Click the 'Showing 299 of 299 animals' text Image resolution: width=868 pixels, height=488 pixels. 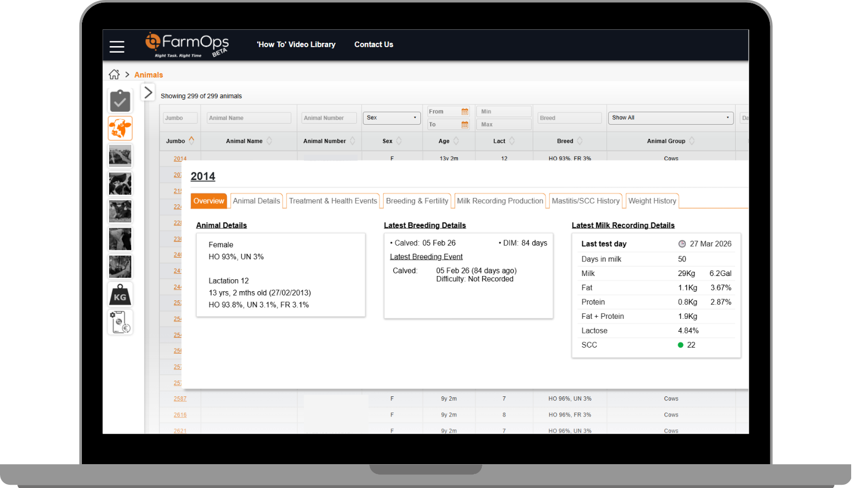[x=201, y=96]
